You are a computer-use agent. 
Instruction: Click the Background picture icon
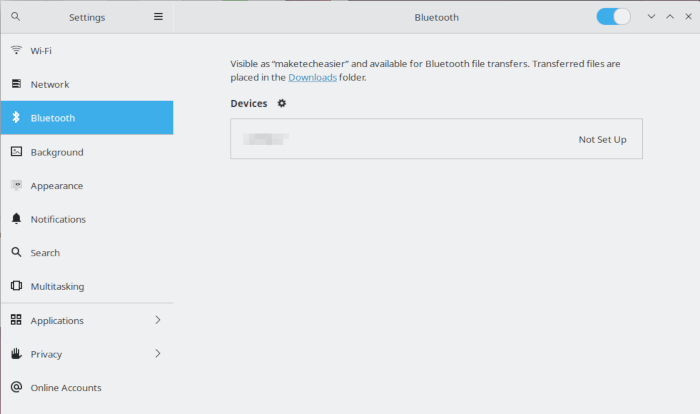[16, 151]
